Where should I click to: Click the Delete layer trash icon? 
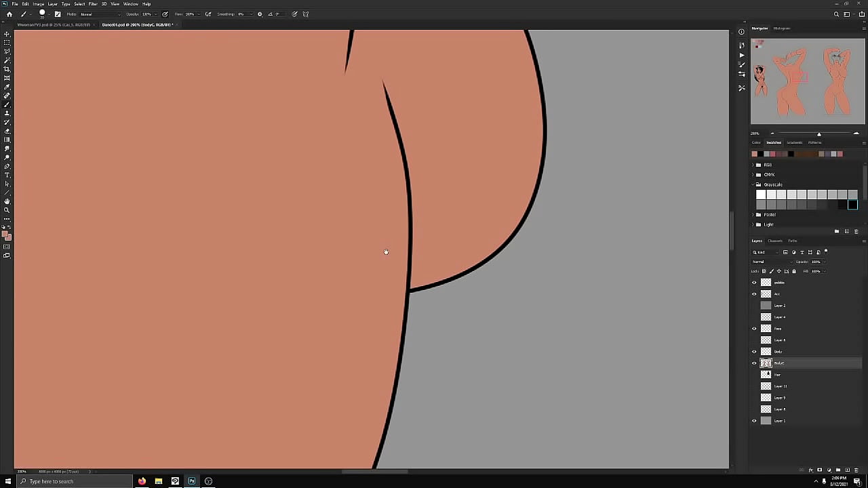coord(856,470)
